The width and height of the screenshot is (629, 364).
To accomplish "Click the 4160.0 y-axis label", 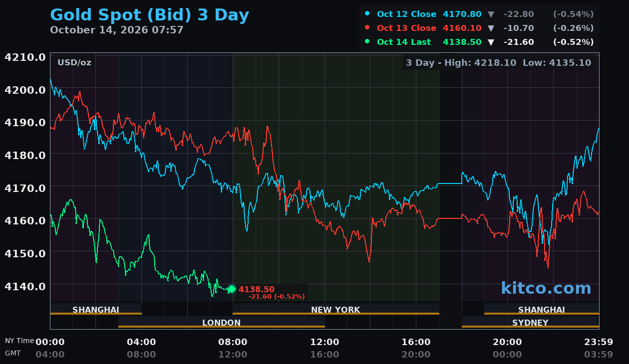I will (x=25, y=220).
